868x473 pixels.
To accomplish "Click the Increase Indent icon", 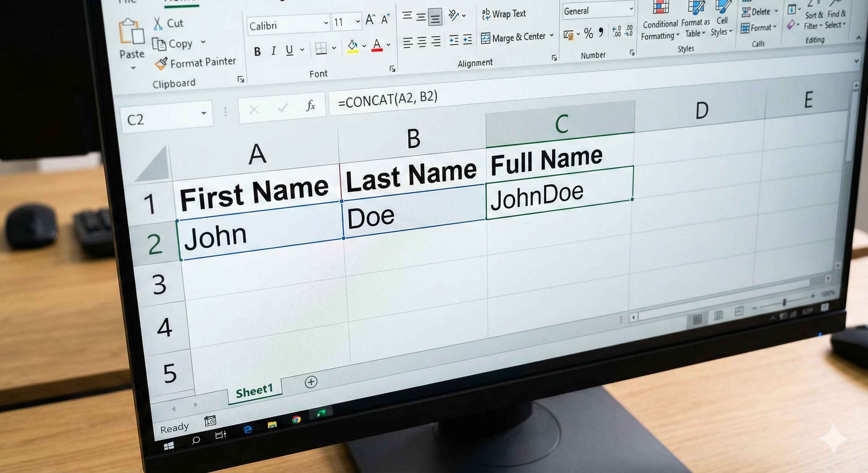I will click(x=467, y=40).
